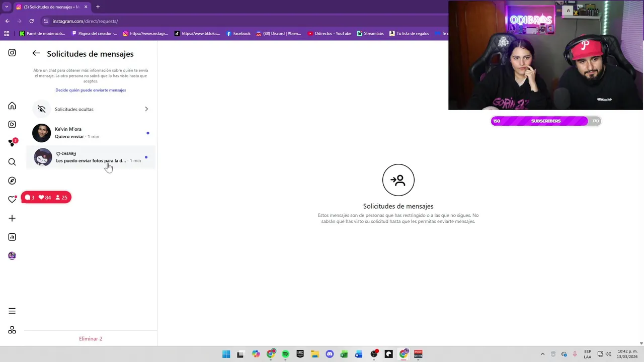Close the Solicitudes de mensajes tab
The width and height of the screenshot is (644, 362).
[86, 7]
